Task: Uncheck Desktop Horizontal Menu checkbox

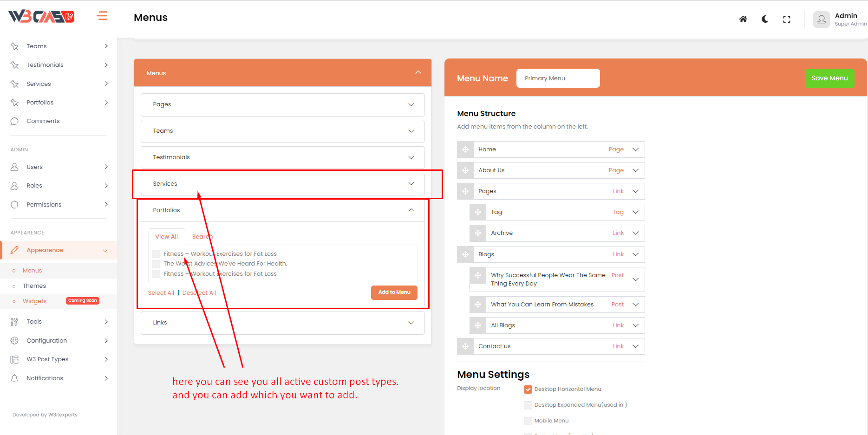Action: [528, 390]
